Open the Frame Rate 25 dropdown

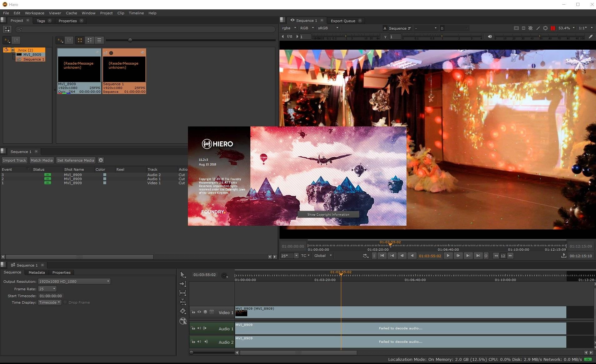[x=47, y=289]
